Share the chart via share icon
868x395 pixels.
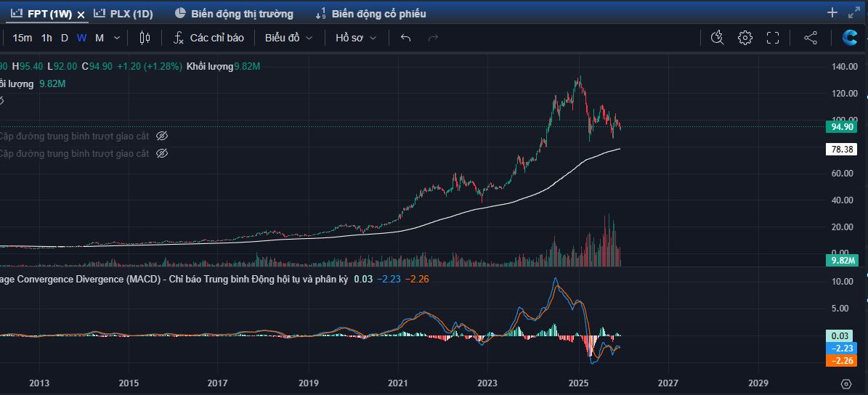[811, 38]
